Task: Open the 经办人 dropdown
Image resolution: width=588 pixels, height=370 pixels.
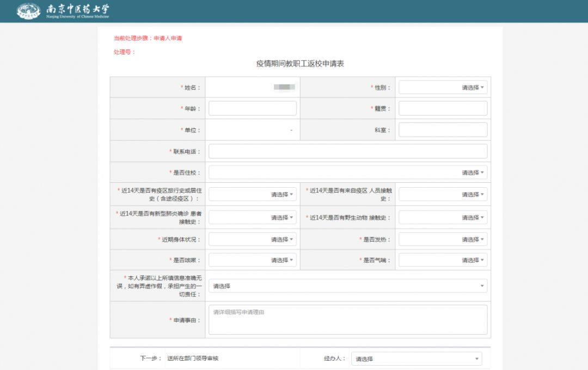Action: (416, 359)
